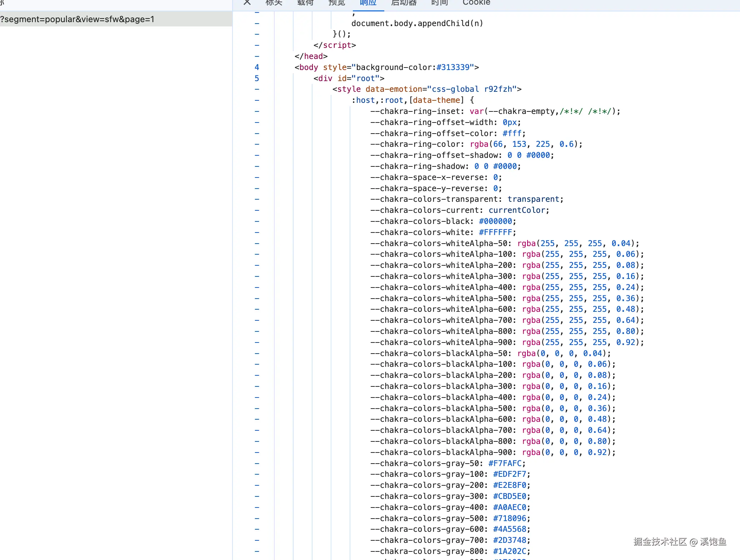
Task: Click the style data-emotion tag line
Action: tap(427, 89)
